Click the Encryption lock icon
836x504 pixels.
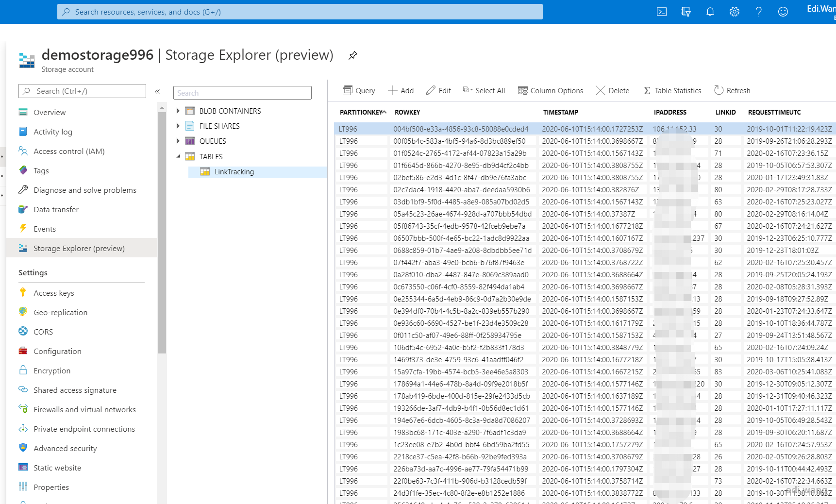pos(23,370)
